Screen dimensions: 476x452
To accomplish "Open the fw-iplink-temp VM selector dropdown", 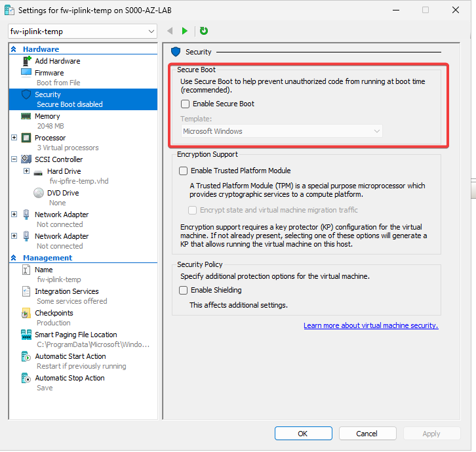I will (x=83, y=31).
